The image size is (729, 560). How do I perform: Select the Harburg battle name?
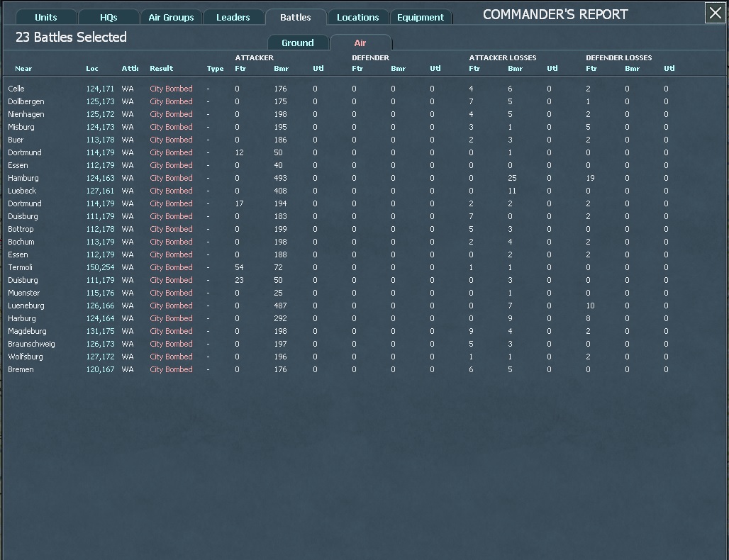22,318
